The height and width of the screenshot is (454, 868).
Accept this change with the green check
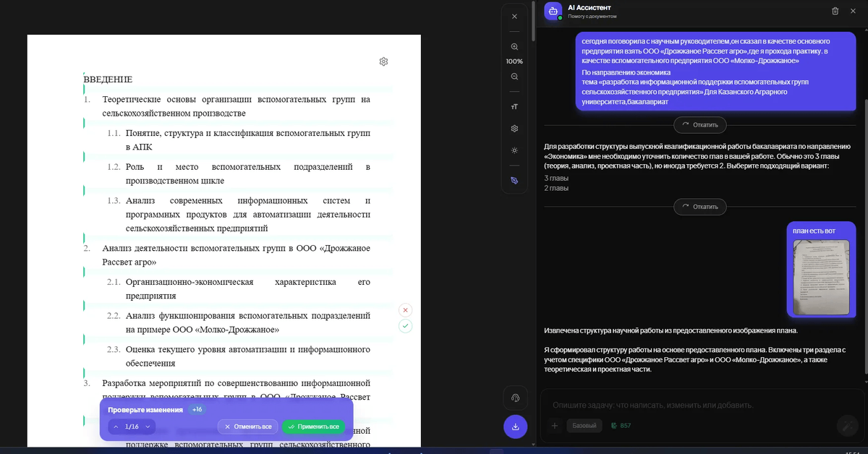pos(406,326)
